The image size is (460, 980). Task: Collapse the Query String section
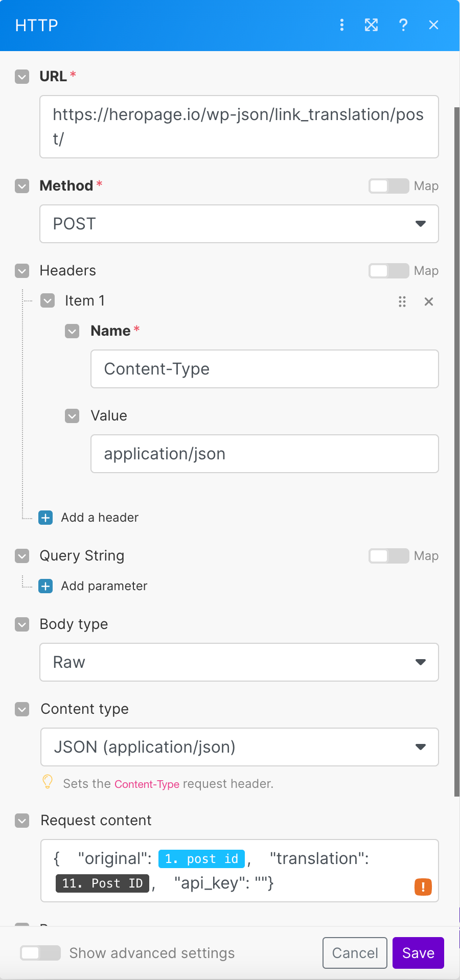point(22,556)
